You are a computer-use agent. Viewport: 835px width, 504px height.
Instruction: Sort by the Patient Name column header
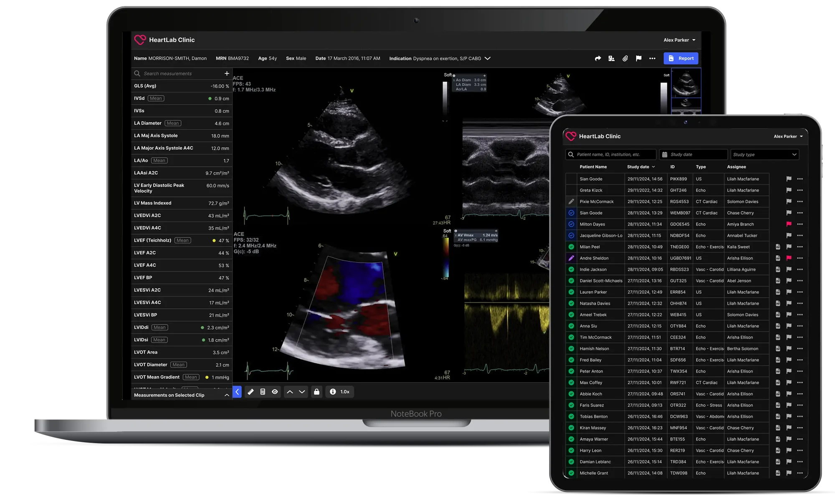click(x=593, y=167)
